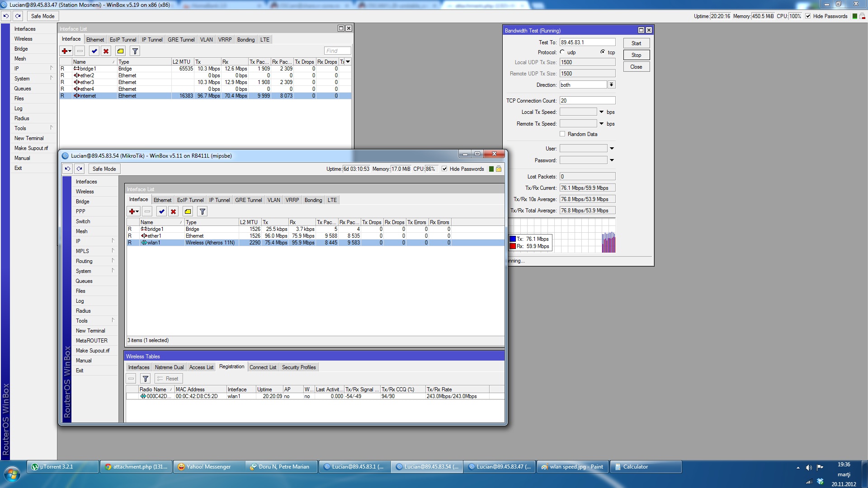Click the disable red X icon in the back Interface List
This screenshot has width=868, height=488.
[x=106, y=51]
